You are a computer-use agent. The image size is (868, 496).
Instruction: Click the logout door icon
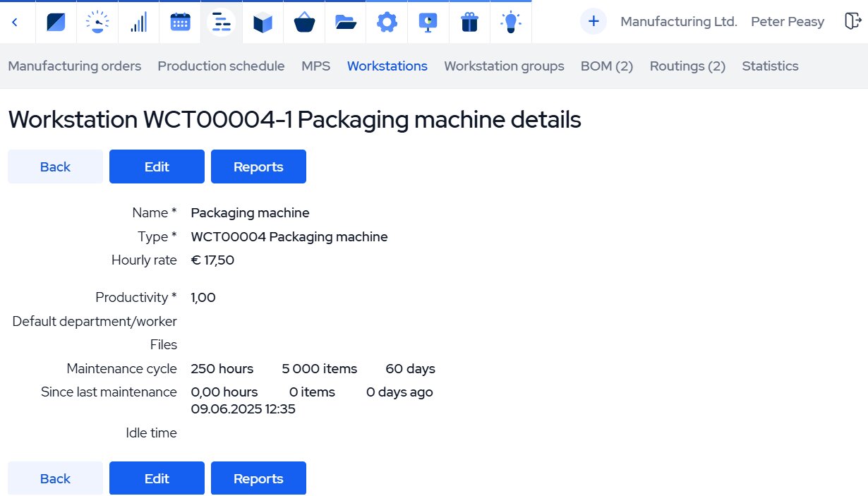coord(852,22)
